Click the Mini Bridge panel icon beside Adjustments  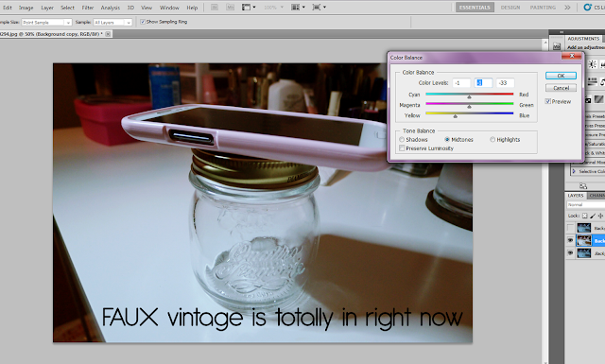[x=557, y=46]
